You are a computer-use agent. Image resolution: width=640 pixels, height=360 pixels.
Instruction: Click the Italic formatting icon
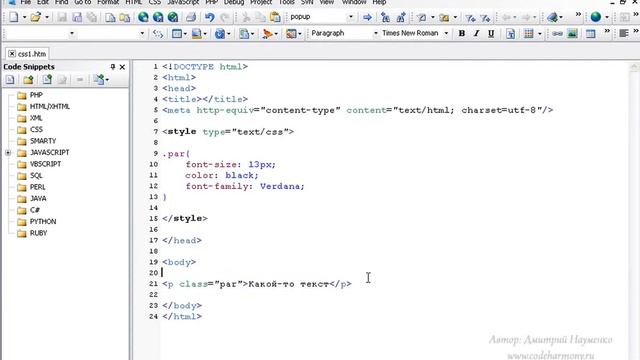pos(476,33)
